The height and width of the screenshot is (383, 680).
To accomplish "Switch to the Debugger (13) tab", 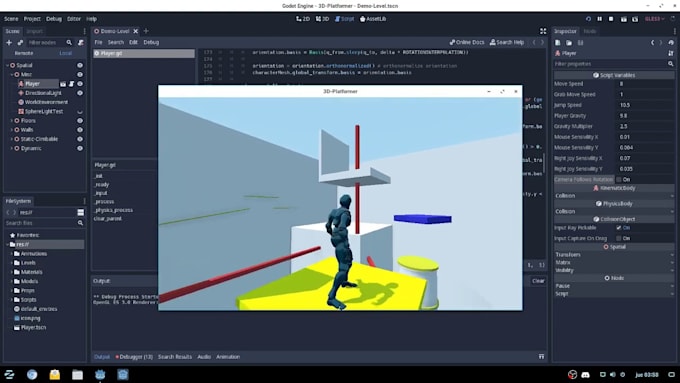I will pos(134,357).
